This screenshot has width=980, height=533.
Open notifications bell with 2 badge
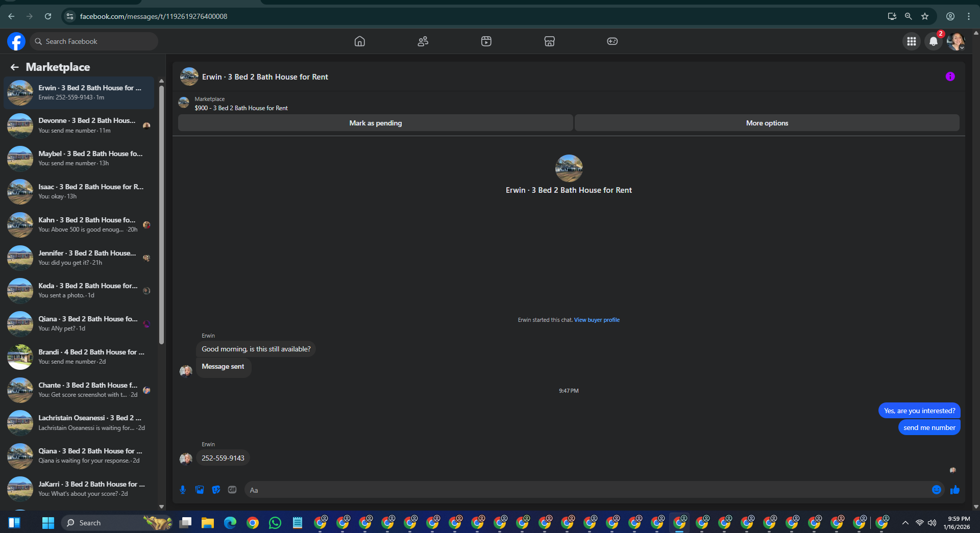[x=934, y=41]
